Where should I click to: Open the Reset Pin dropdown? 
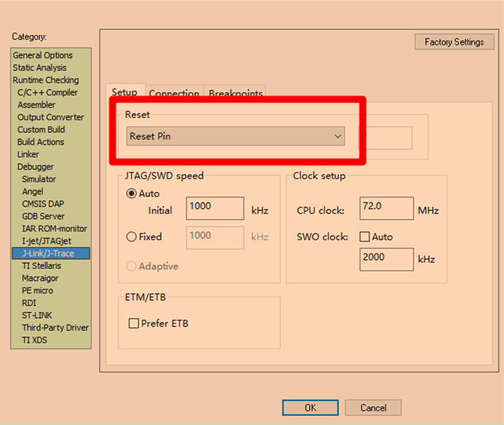(x=235, y=136)
